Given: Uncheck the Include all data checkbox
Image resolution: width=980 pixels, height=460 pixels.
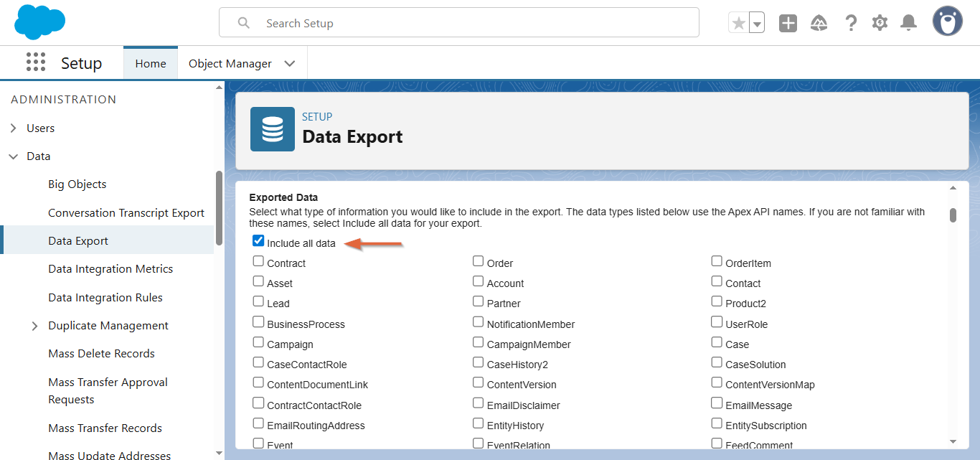Looking at the screenshot, I should [258, 241].
